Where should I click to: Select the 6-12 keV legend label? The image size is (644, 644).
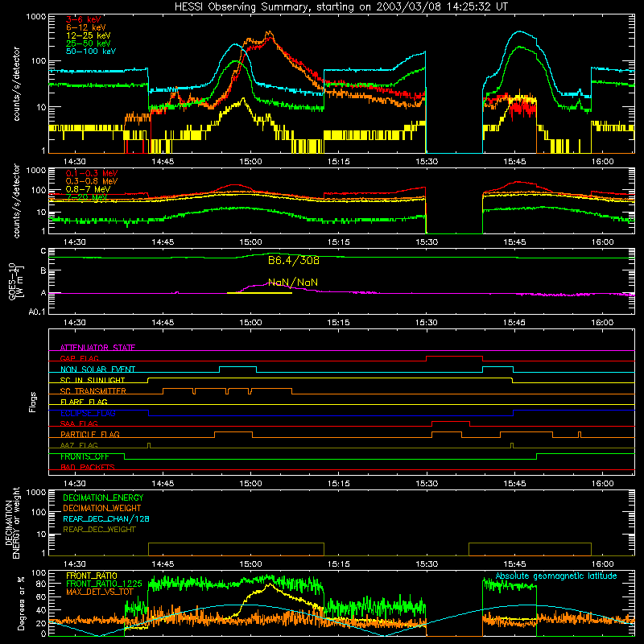pos(86,27)
